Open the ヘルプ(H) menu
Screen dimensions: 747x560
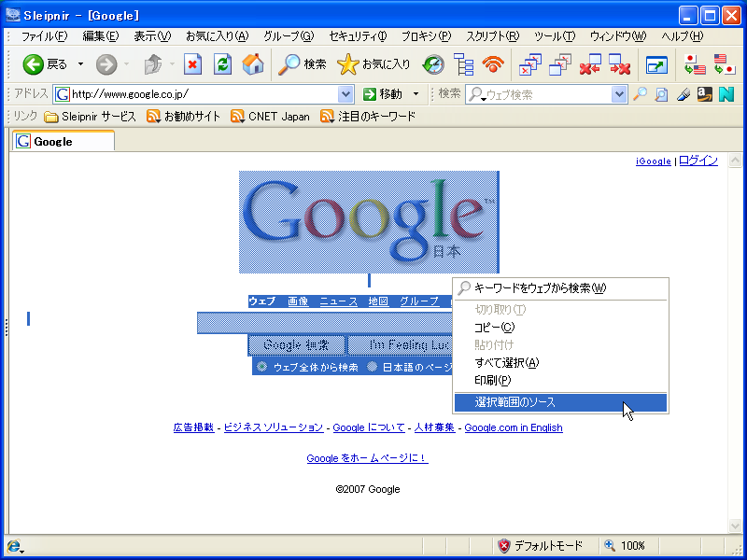point(683,36)
